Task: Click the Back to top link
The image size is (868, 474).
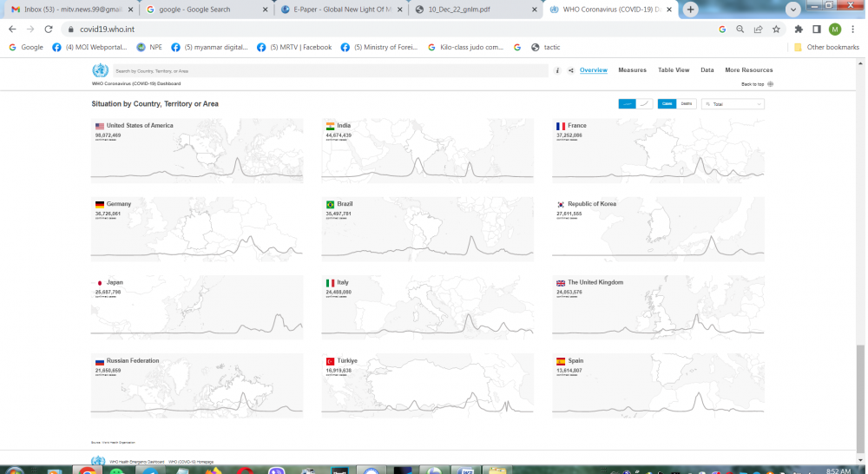Action: [757, 84]
